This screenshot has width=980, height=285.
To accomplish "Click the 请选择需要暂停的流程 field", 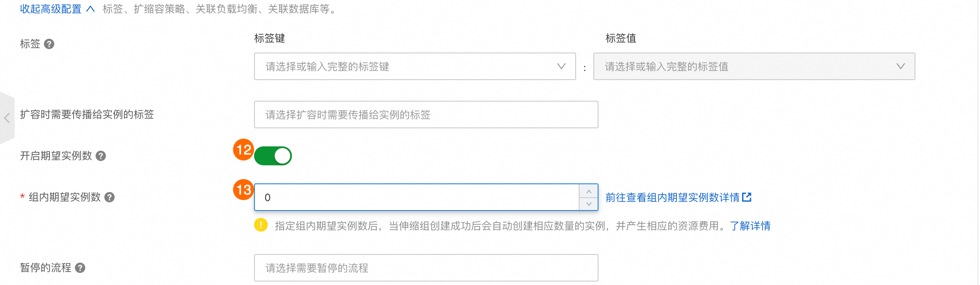I will (426, 268).
